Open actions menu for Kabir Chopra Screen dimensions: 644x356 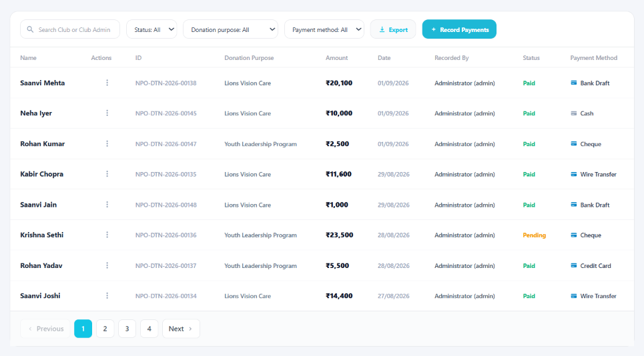(x=107, y=174)
